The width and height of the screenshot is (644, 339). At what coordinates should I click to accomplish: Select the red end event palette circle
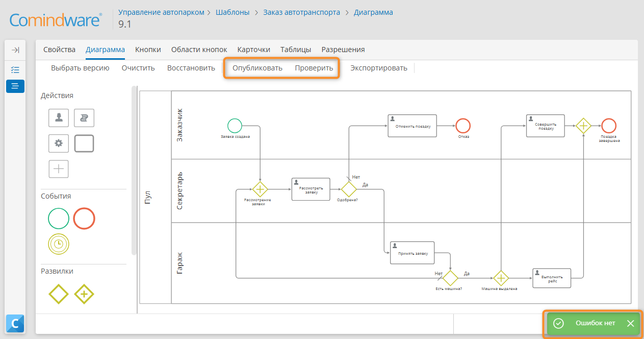[x=84, y=219]
